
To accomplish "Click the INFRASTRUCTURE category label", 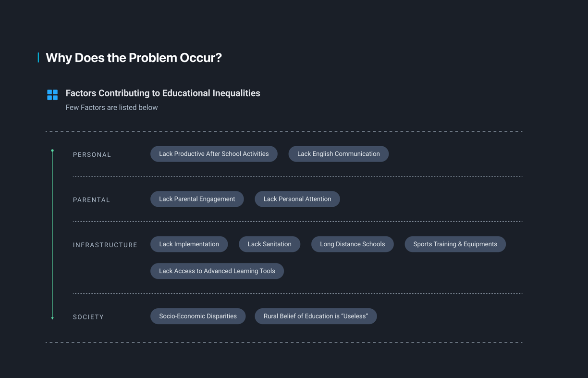I will point(105,245).
